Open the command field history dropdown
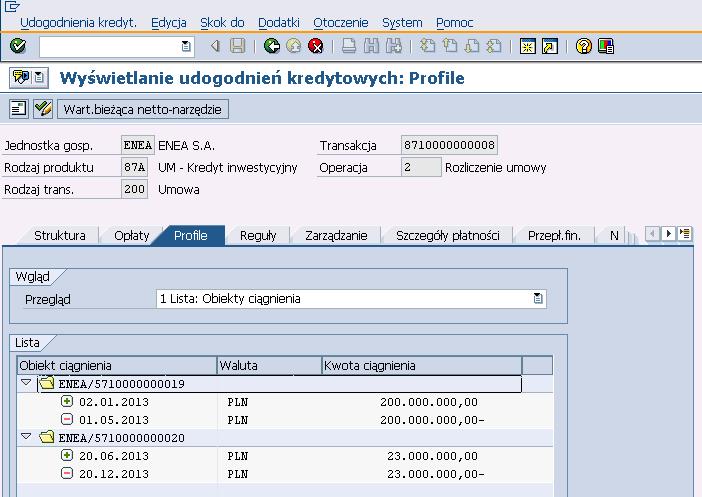The width and height of the screenshot is (702, 497). (186, 46)
